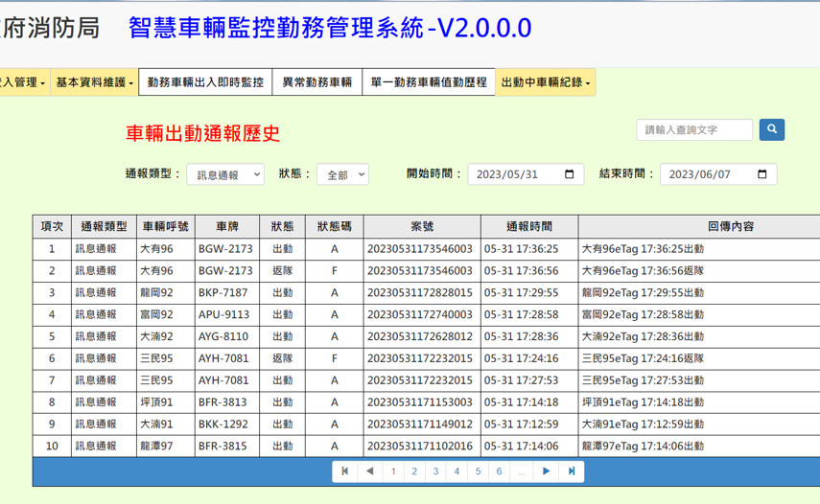Jump to the last results page
Screen dimensions: 820x504
572,471
